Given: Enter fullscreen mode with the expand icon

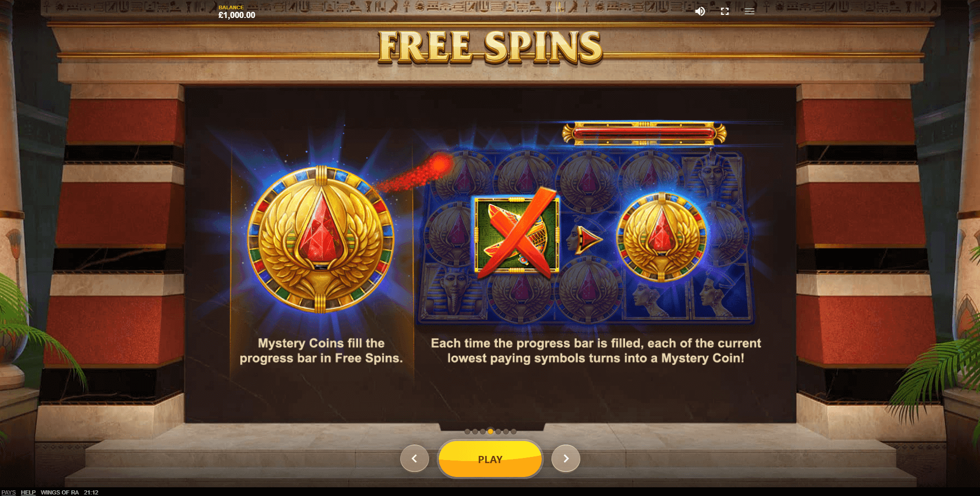Looking at the screenshot, I should point(725,11).
